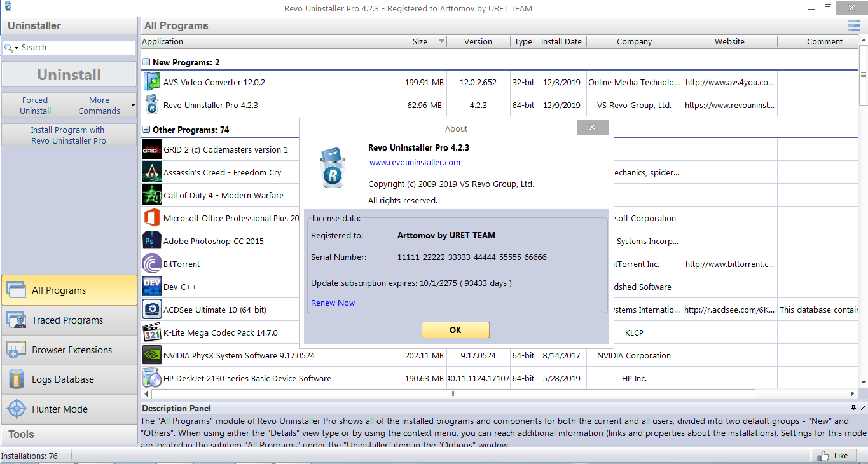Click the KLCP company cell
Image resolution: width=868 pixels, height=464 pixels.
coord(634,332)
